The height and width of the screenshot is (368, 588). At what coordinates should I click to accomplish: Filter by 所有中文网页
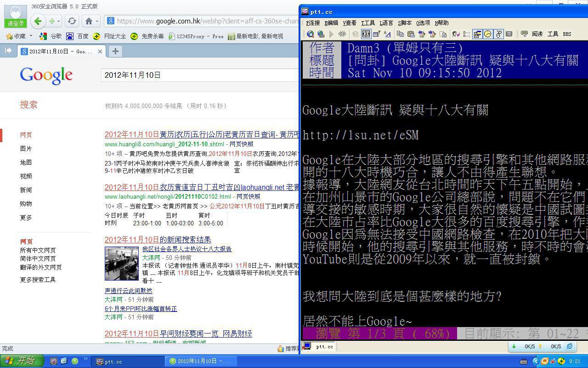tap(38, 250)
